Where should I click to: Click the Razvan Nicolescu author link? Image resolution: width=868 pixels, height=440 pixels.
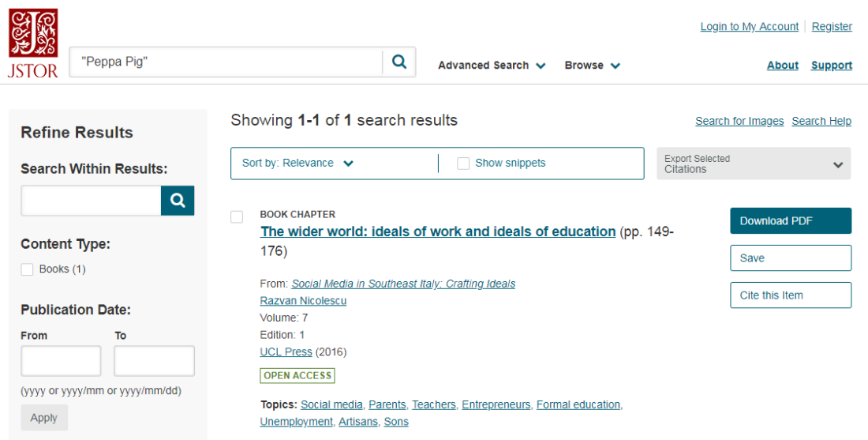tap(303, 301)
